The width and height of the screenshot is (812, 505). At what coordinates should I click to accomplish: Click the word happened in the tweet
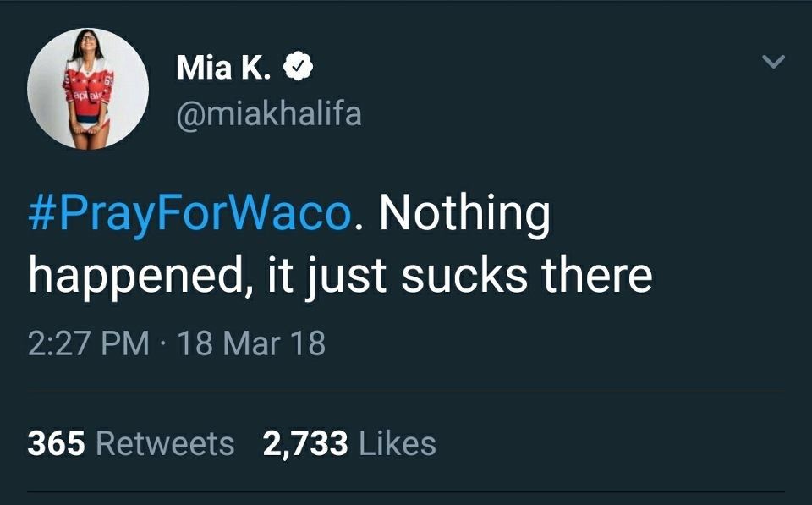[x=134, y=277]
